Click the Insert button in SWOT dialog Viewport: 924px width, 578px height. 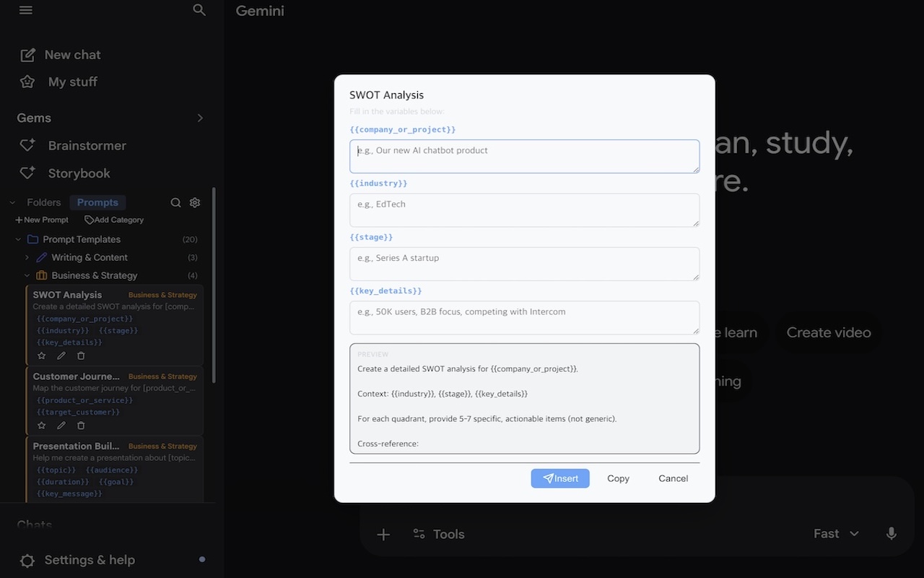[x=560, y=478]
